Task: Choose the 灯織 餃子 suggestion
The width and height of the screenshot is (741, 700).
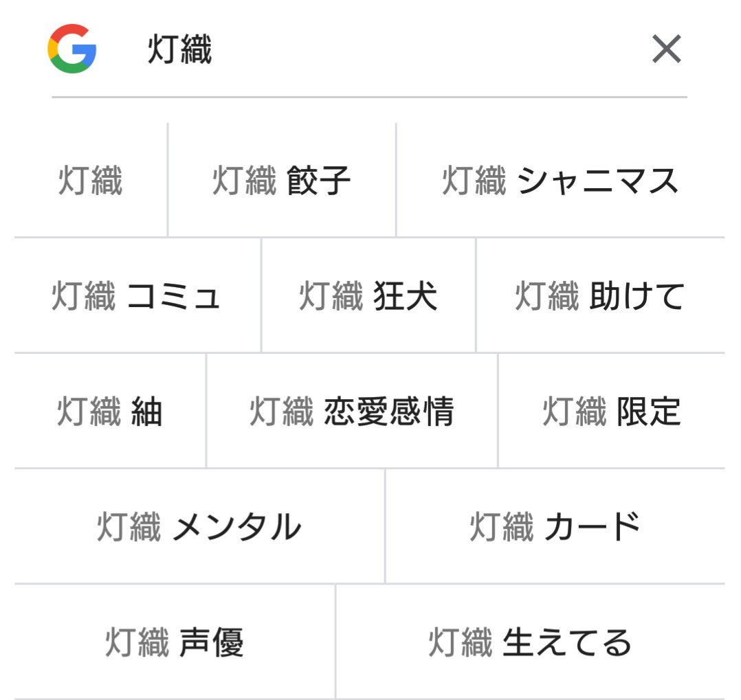Action: [282, 181]
